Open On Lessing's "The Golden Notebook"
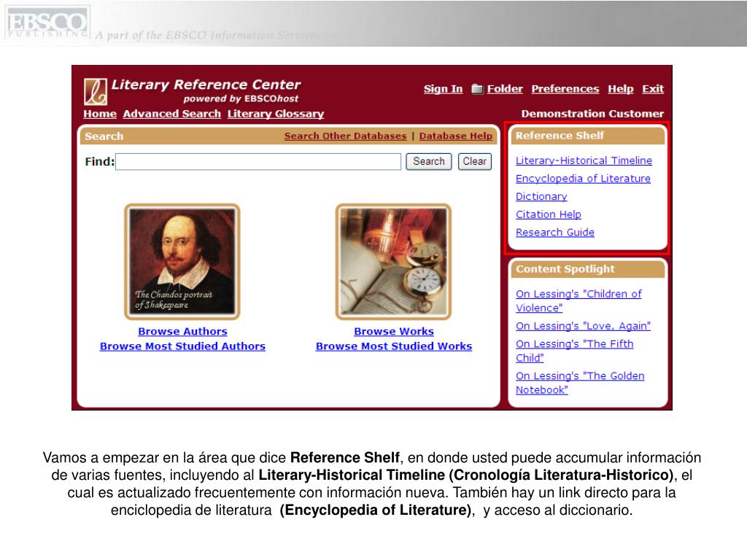The height and width of the screenshot is (560, 747). tap(580, 382)
